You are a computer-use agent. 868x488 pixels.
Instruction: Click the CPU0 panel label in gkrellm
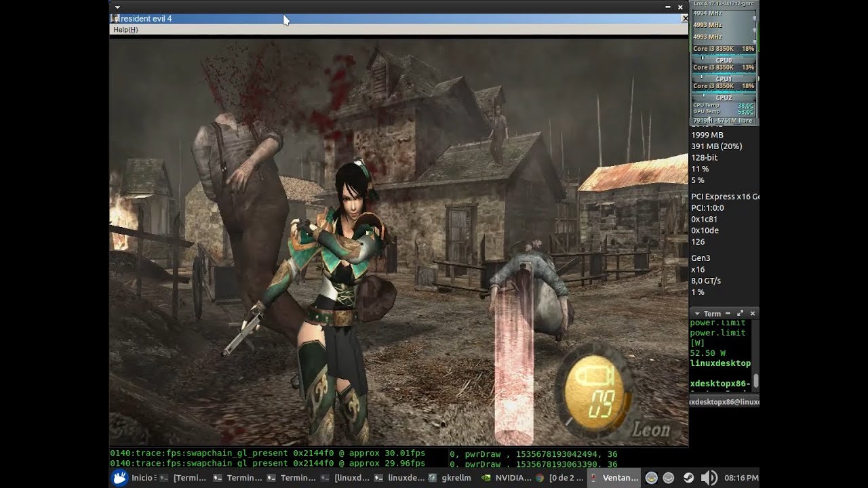[724, 60]
